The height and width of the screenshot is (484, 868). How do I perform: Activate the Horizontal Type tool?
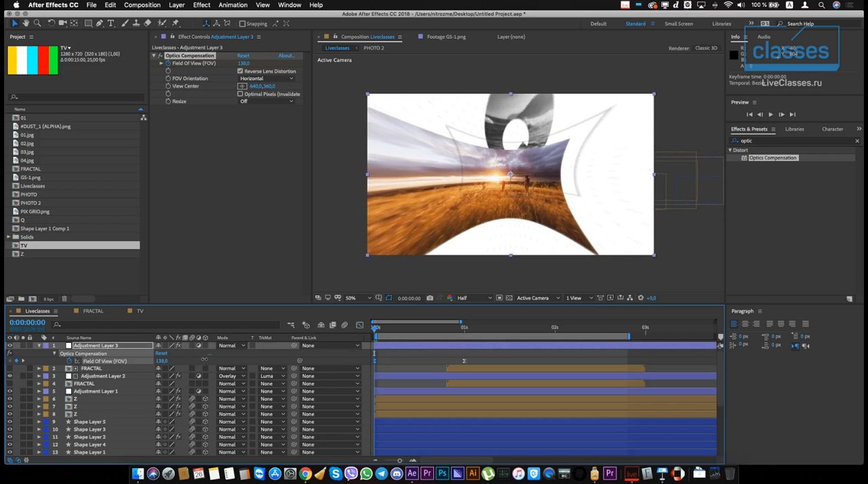tap(111, 23)
